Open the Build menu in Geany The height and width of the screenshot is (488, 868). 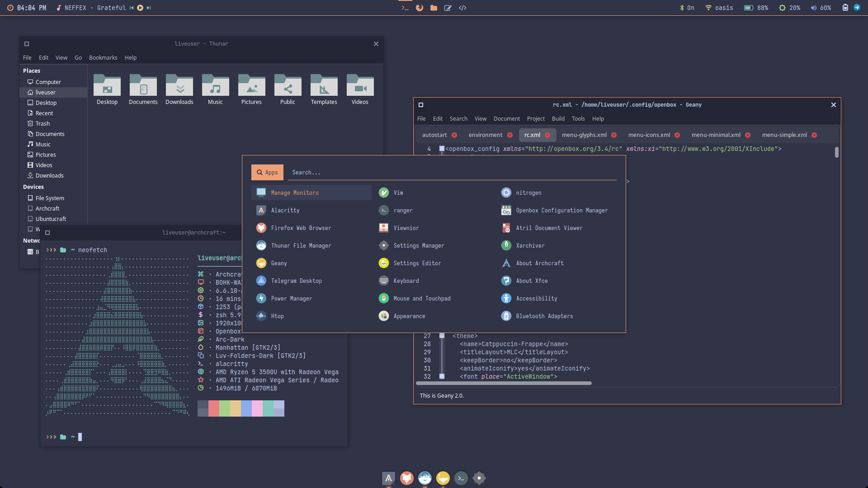[558, 119]
